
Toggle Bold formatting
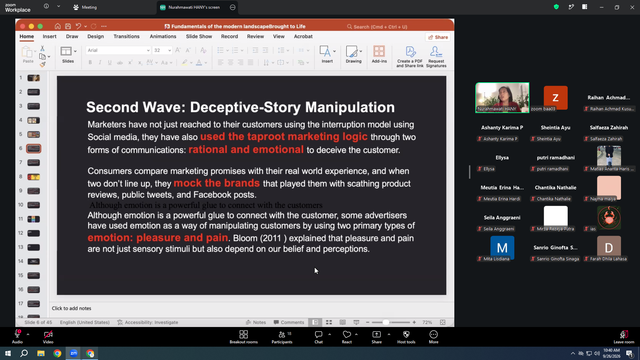(90, 62)
